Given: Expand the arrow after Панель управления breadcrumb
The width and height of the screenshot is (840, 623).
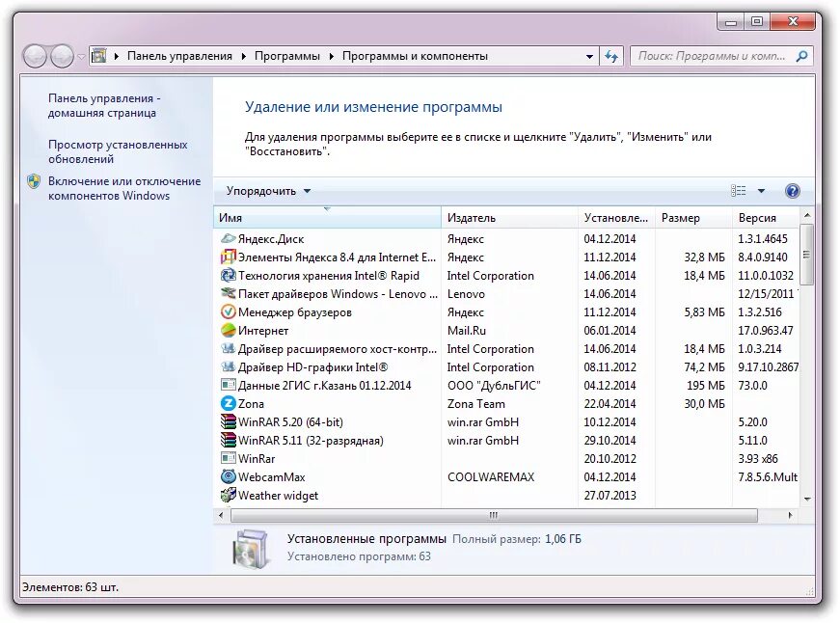Looking at the screenshot, I should (x=244, y=56).
